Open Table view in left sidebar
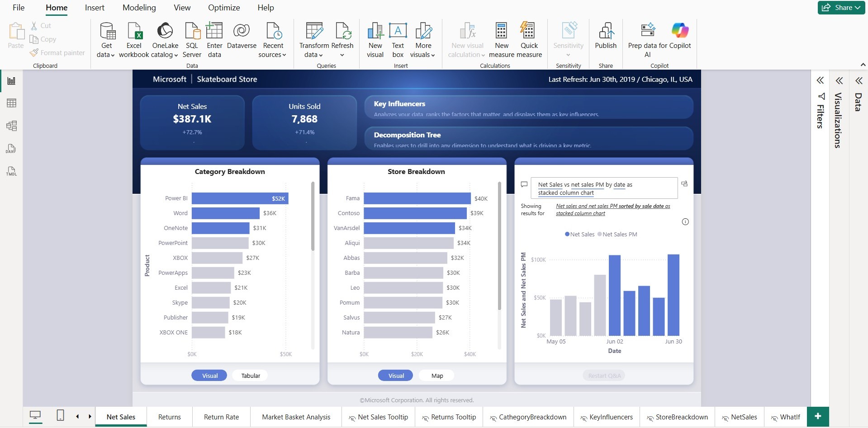 tap(12, 103)
